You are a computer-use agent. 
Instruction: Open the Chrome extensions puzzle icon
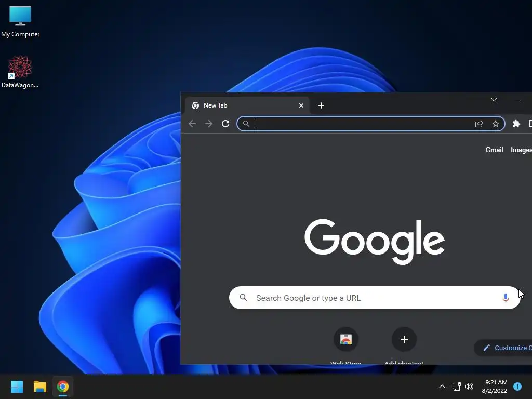coord(516,124)
